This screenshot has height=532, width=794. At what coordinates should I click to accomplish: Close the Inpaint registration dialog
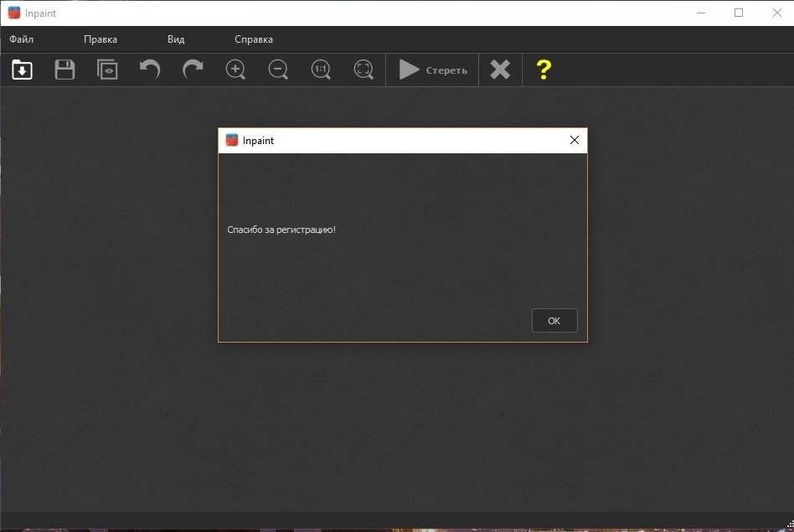pos(575,140)
